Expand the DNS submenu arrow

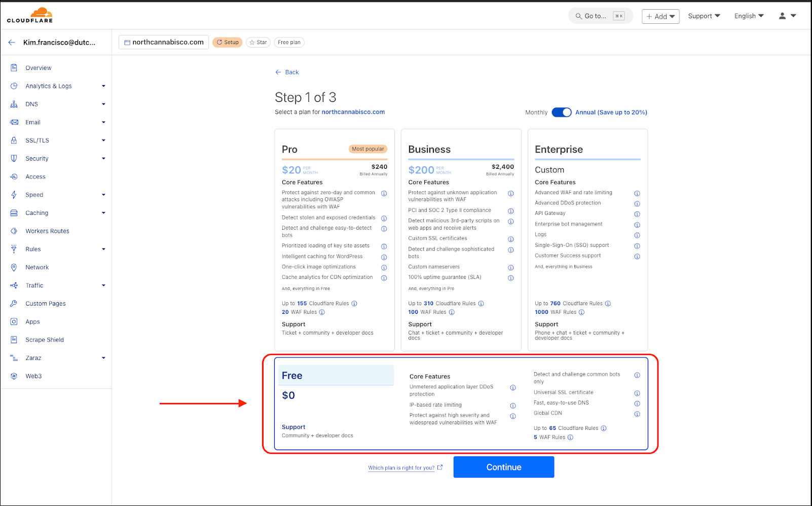click(x=103, y=104)
